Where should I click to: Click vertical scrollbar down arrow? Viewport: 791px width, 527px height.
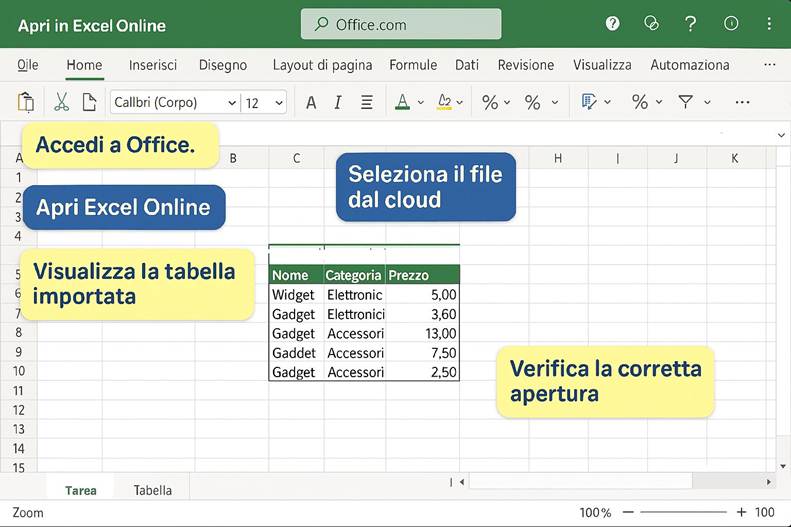pos(783,466)
